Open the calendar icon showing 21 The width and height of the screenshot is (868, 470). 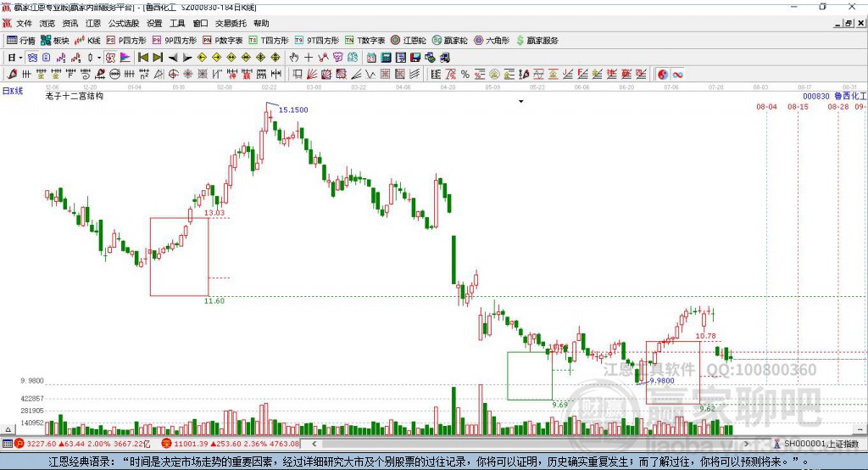click(x=371, y=58)
